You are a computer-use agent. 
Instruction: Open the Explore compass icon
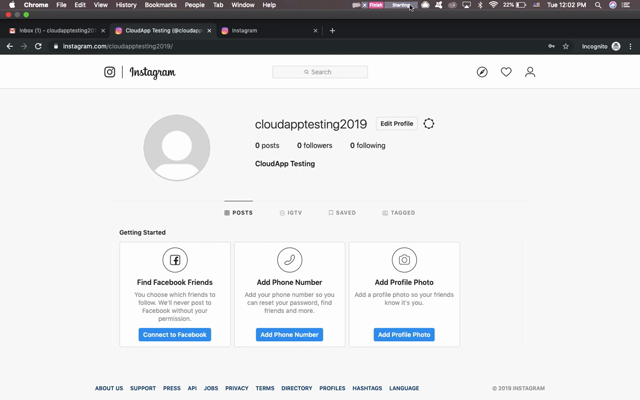coord(482,72)
